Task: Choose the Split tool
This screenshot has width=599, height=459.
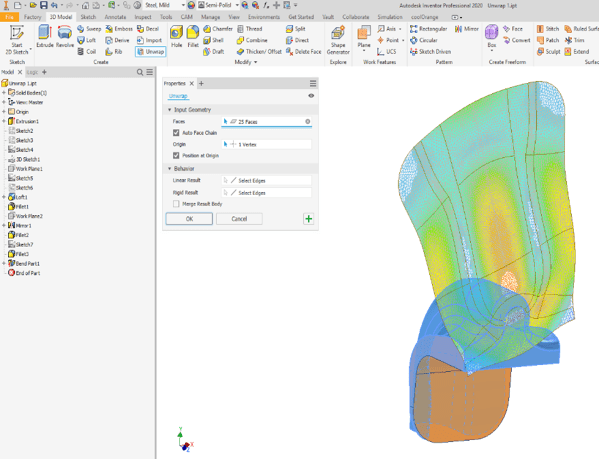Action: tap(295, 29)
